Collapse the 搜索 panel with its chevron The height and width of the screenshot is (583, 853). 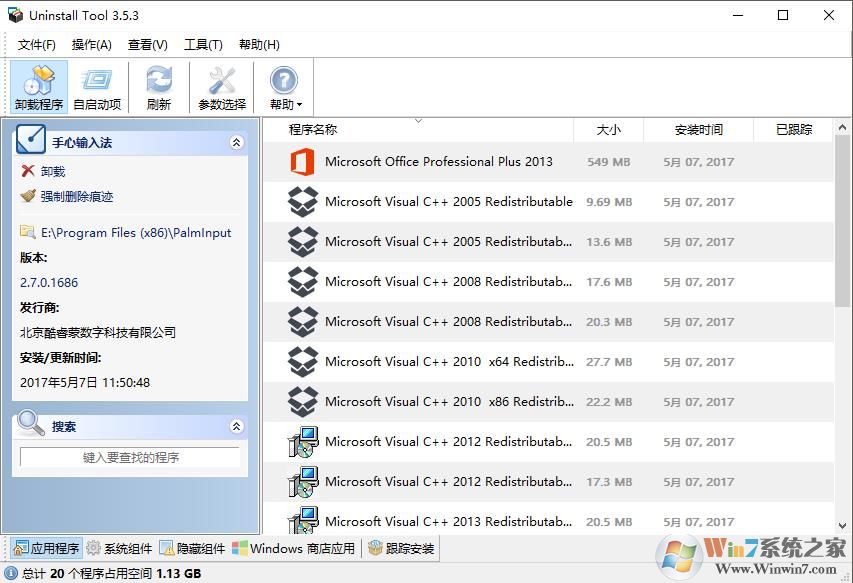click(x=237, y=425)
